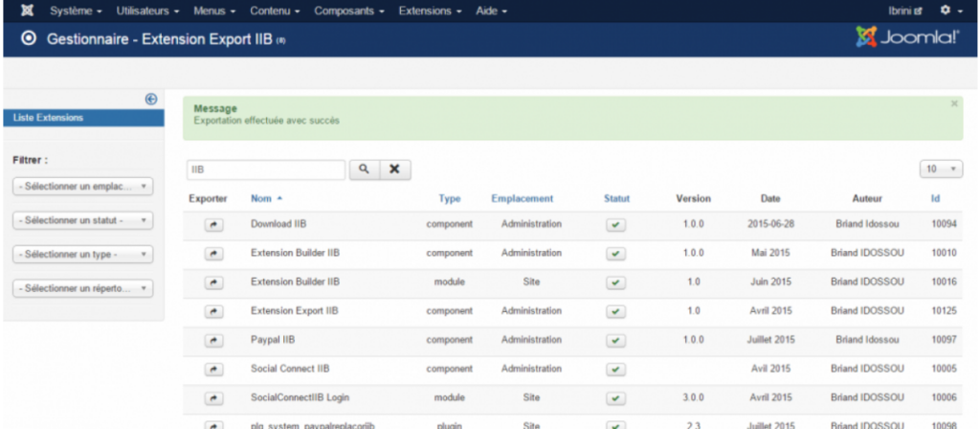
Task: Export the Paypal IIB component
Action: click(x=213, y=341)
